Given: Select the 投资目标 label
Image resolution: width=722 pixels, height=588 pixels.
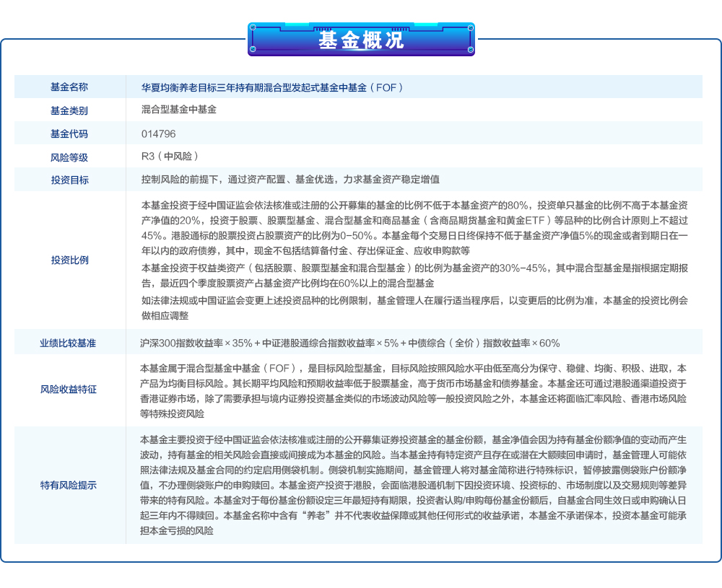Looking at the screenshot, I should [69, 180].
